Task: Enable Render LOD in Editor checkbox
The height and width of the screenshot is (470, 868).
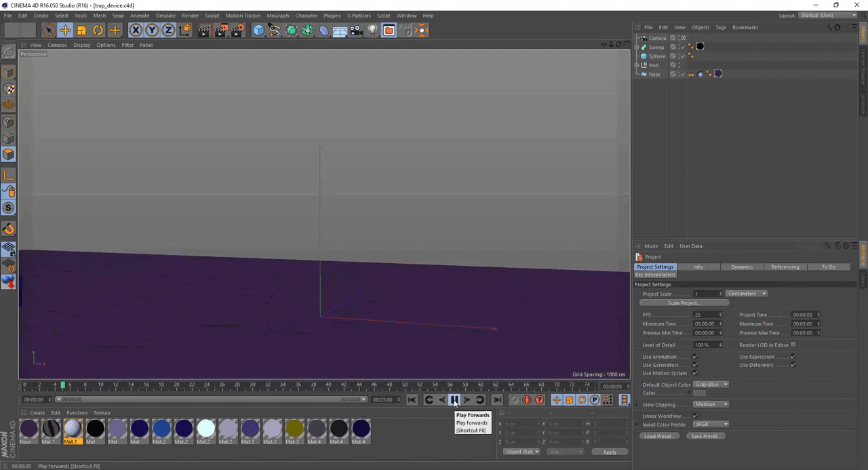Action: pyautogui.click(x=793, y=345)
